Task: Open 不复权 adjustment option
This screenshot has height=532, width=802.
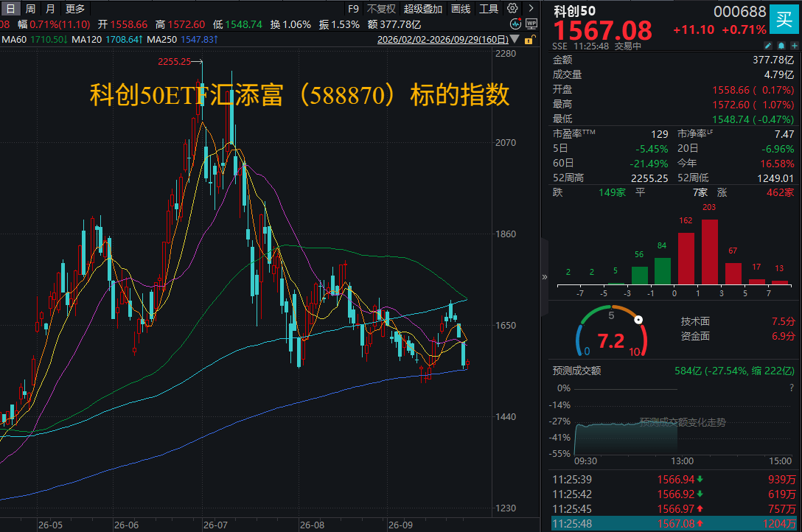Action: tap(382, 9)
